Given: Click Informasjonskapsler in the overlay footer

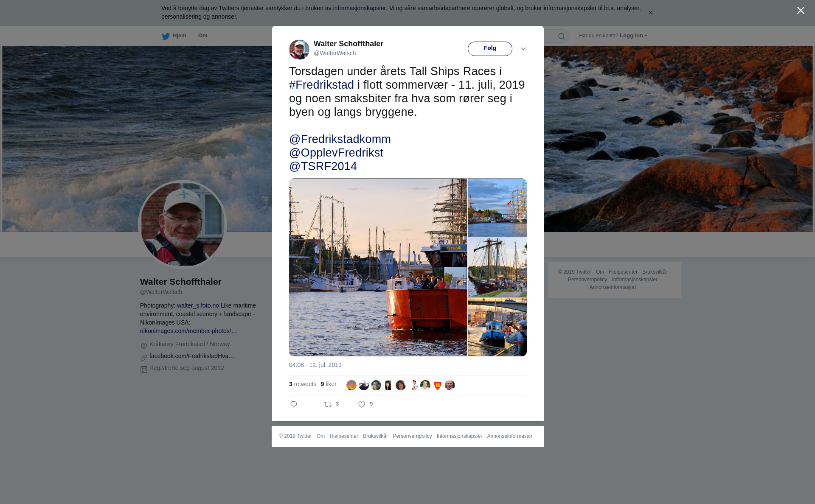Looking at the screenshot, I should point(459,436).
